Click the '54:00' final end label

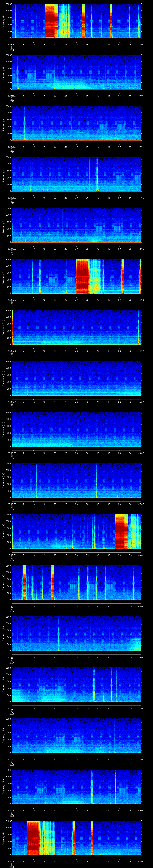coord(141,862)
